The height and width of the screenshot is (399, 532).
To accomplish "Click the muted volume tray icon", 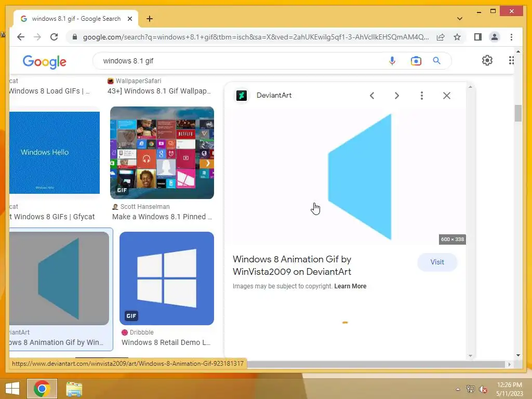I will (483, 389).
